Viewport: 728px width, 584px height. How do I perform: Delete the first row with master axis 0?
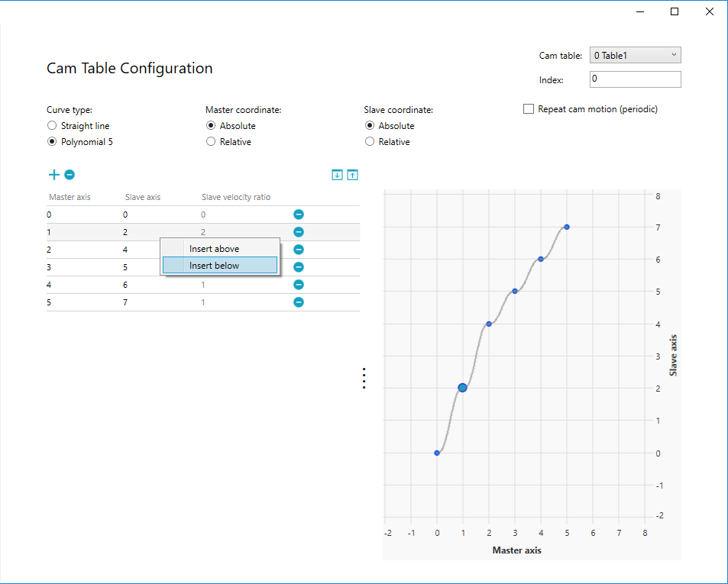pos(299,215)
